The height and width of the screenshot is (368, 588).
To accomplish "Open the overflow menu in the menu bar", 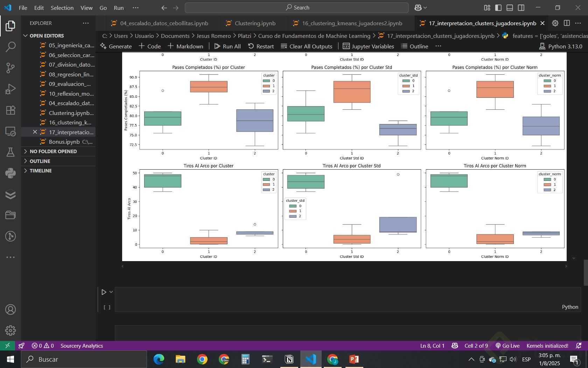I will click(x=136, y=8).
